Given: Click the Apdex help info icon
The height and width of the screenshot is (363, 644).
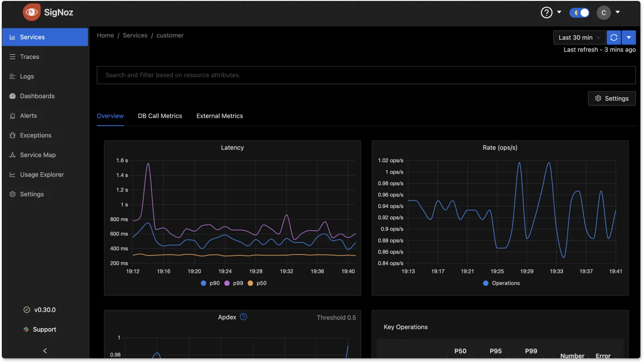Looking at the screenshot, I should point(243,317).
